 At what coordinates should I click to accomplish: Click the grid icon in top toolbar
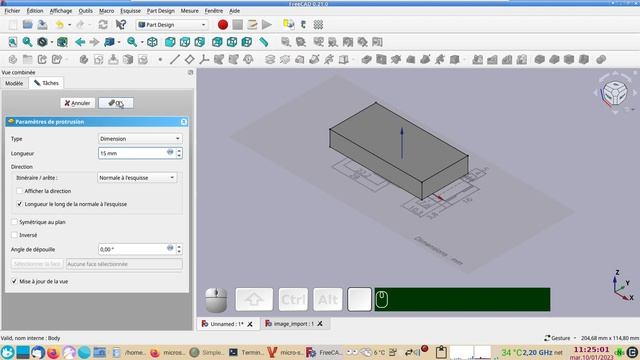point(318,24)
